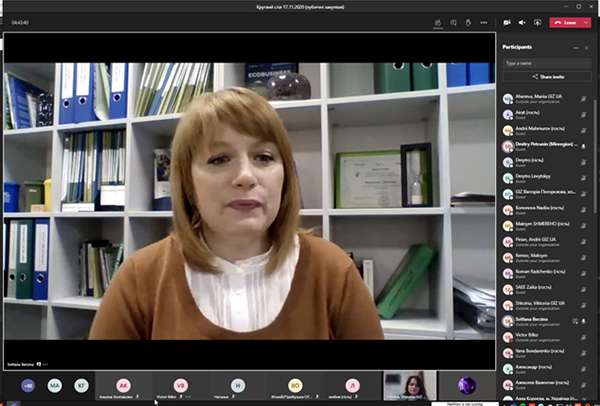This screenshot has height=406, width=600.
Task: Select participant Roman Radchenko in list
Action: coord(546,274)
